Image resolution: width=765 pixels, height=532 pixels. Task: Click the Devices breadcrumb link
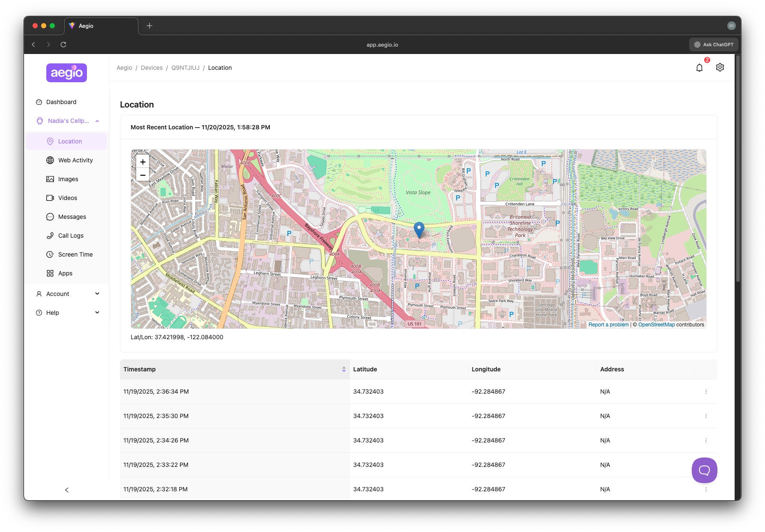(x=152, y=68)
